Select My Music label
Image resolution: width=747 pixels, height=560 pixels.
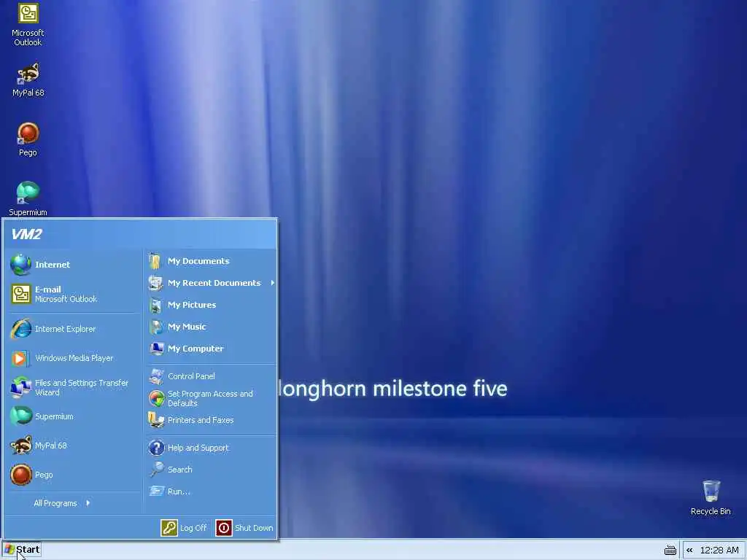[x=187, y=327]
